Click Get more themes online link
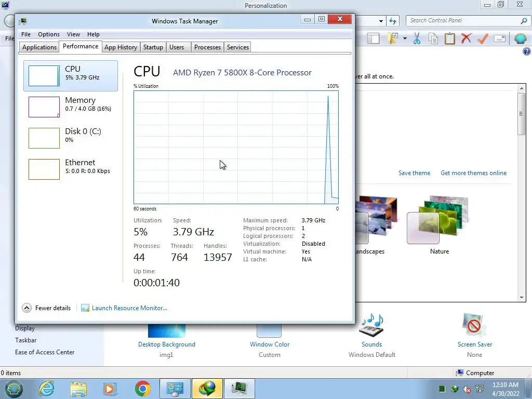This screenshot has height=399, width=532. (x=473, y=173)
